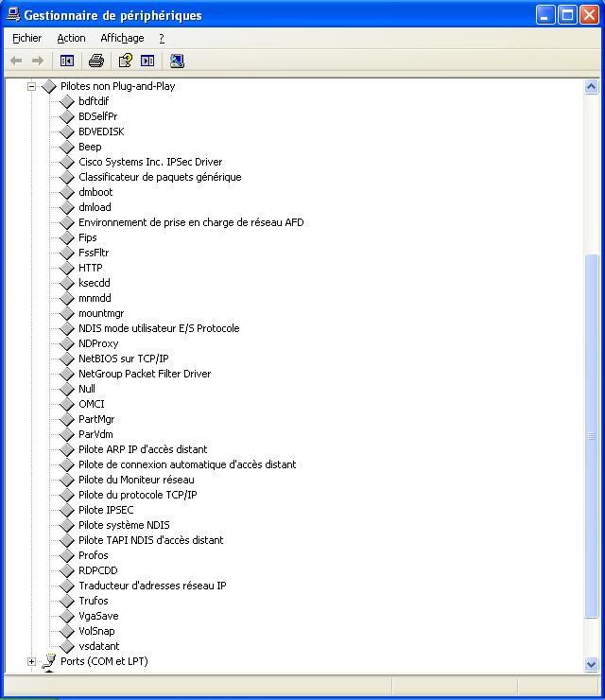605x700 pixels.
Task: Expand the Ports (COM et LPT) node
Action: (x=31, y=661)
